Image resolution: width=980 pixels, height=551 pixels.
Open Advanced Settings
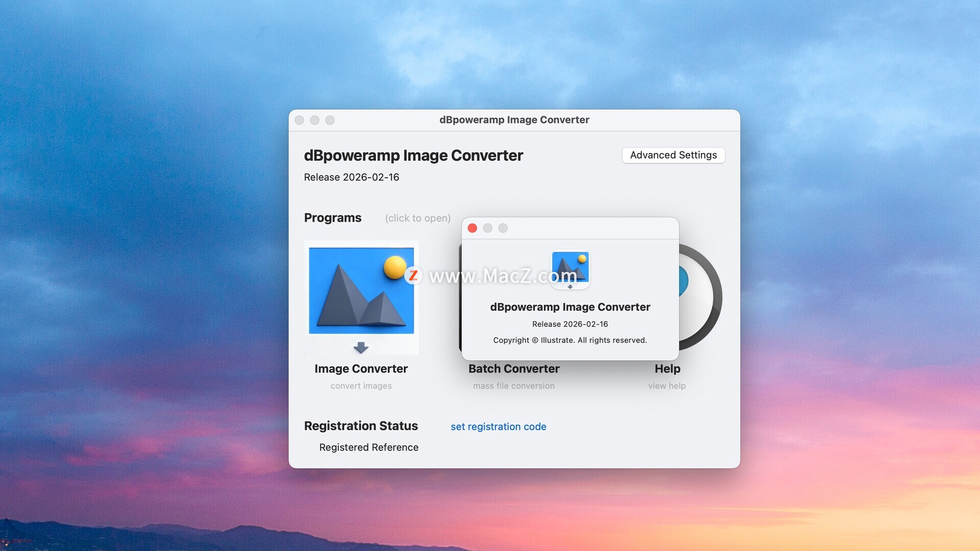(673, 155)
